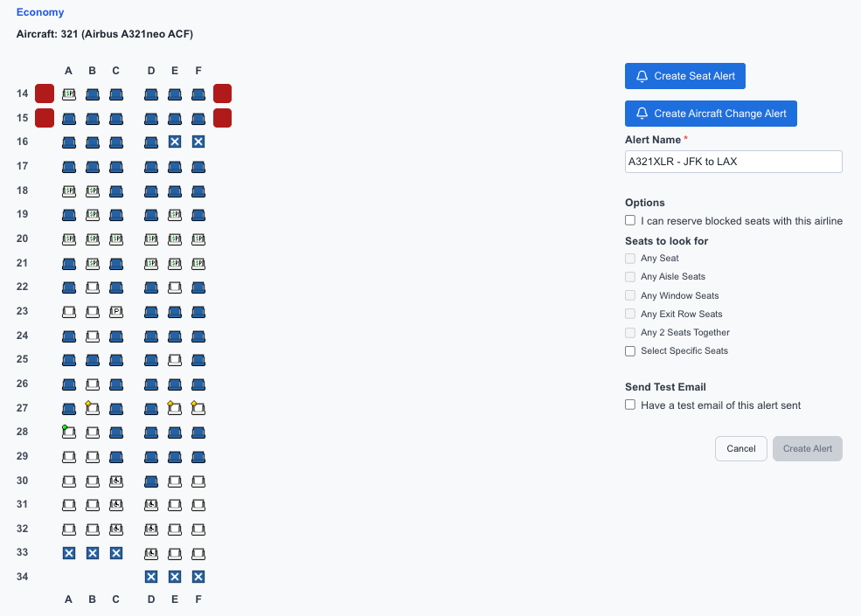Select the wheelchair seat icon at 33D

coord(150,552)
